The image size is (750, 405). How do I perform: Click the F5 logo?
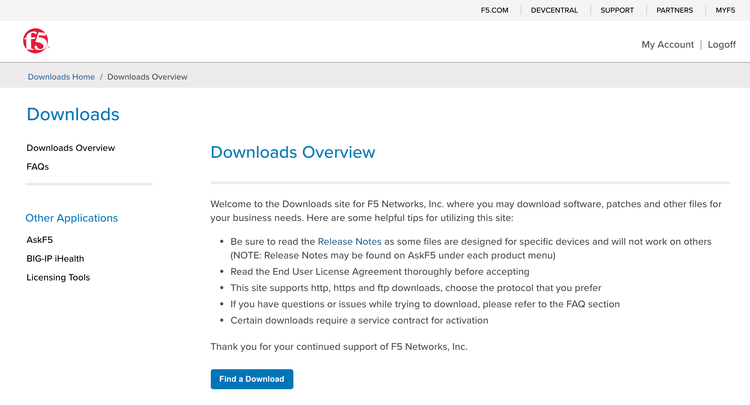click(35, 41)
